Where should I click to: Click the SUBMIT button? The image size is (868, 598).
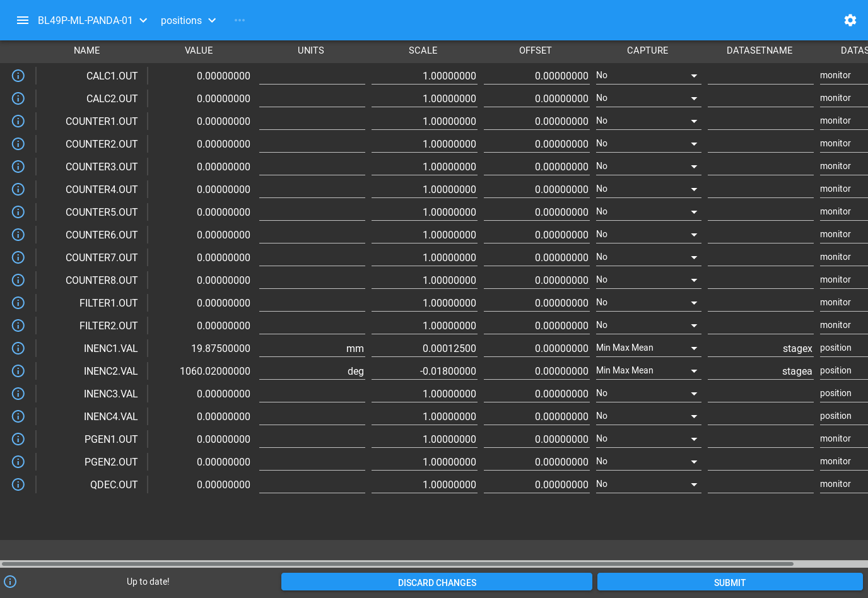tap(729, 582)
